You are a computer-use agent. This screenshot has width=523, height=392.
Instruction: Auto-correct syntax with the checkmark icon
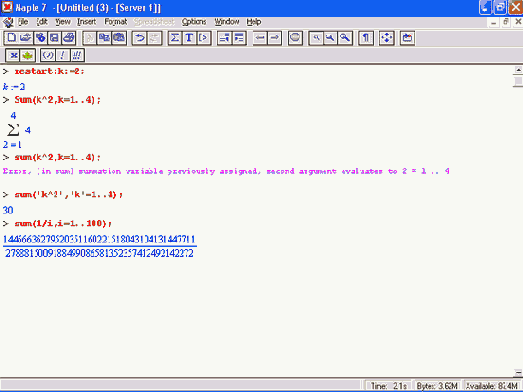[48, 55]
